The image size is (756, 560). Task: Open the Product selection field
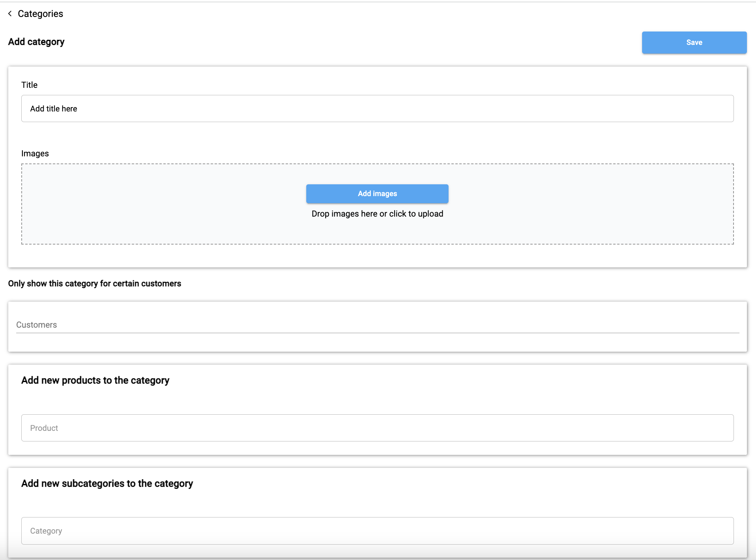[x=377, y=428]
